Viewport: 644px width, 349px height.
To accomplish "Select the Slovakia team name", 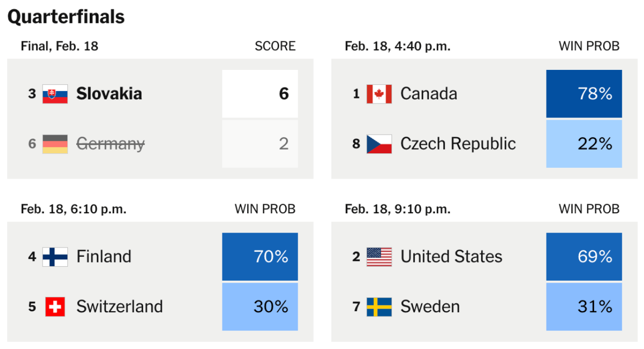I will click(x=109, y=94).
